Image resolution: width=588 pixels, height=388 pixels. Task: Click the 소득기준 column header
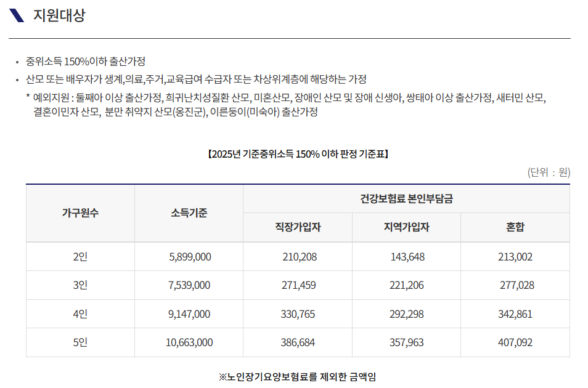click(189, 213)
